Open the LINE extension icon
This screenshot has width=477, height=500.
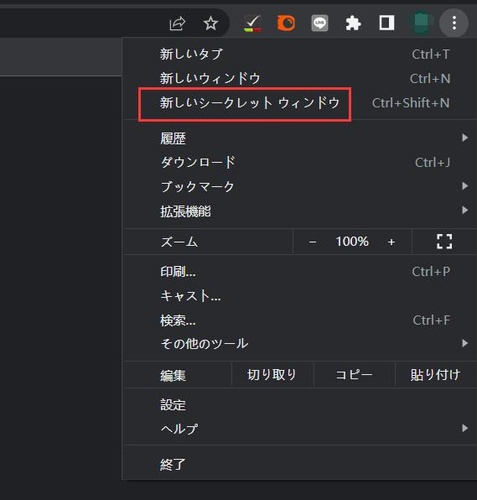point(320,23)
